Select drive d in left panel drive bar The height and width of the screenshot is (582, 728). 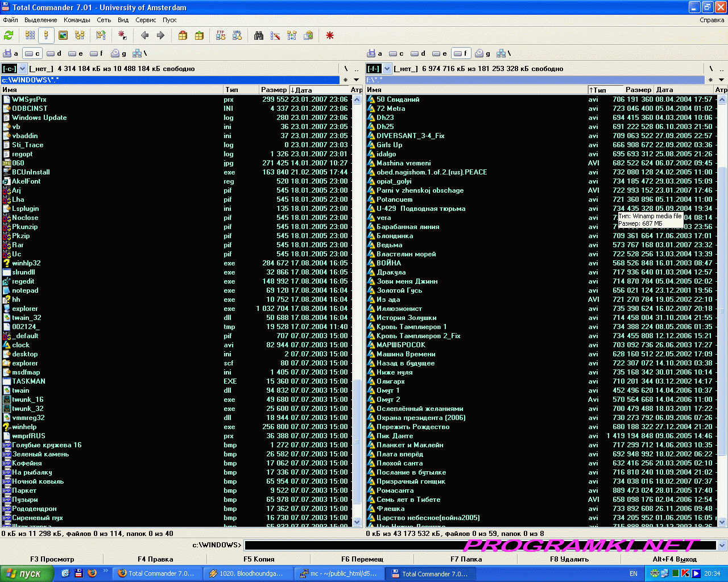(54, 53)
